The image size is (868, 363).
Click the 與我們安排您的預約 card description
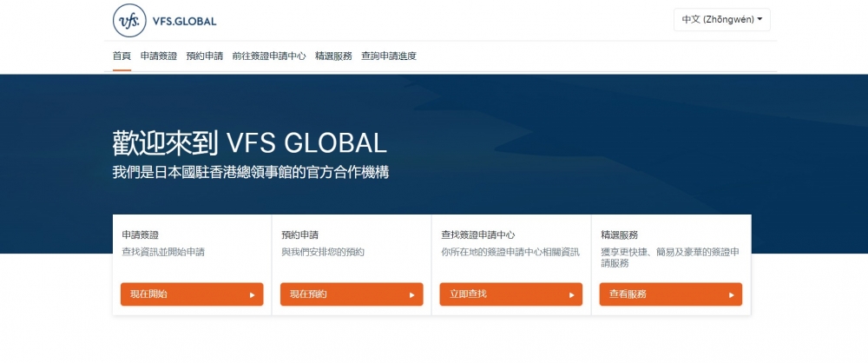323,252
